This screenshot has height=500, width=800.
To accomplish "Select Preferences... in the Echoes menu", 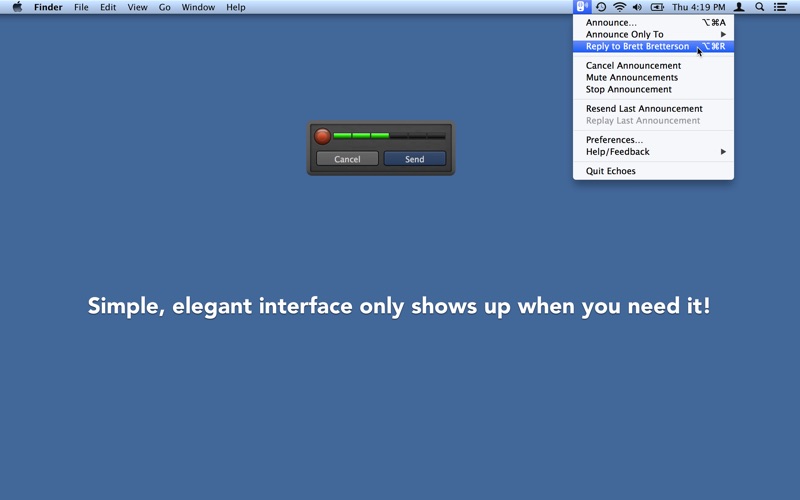I will click(x=614, y=140).
